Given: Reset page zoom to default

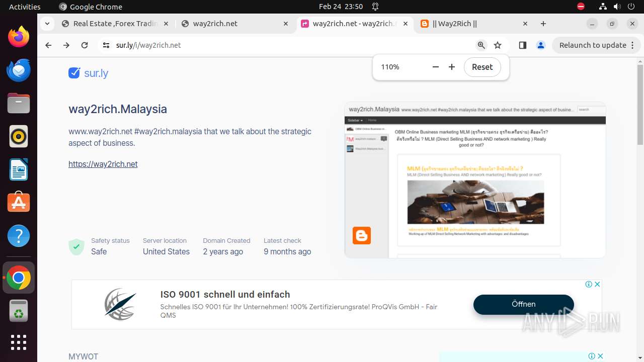Looking at the screenshot, I should pos(482,67).
